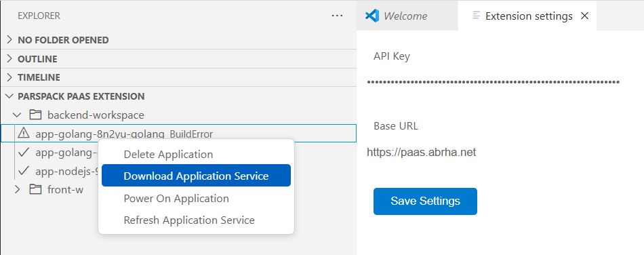Click the masked API Key input field
Viewport: 644px width, 255px height.
pos(494,82)
